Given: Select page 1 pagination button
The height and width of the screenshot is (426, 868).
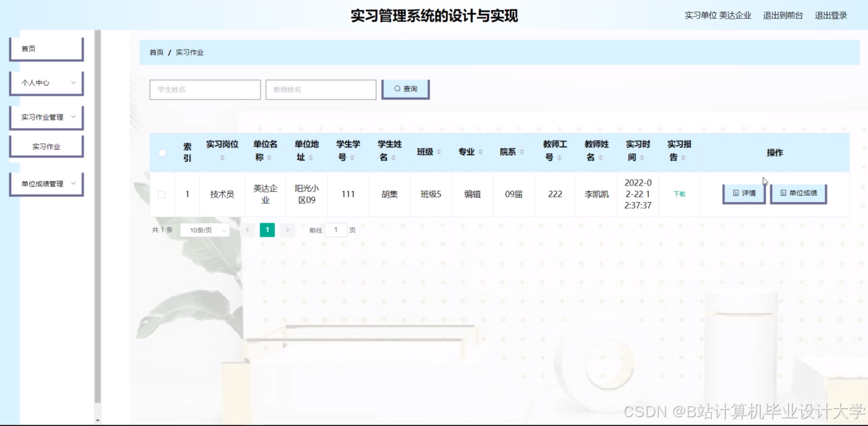Looking at the screenshot, I should point(267,230).
